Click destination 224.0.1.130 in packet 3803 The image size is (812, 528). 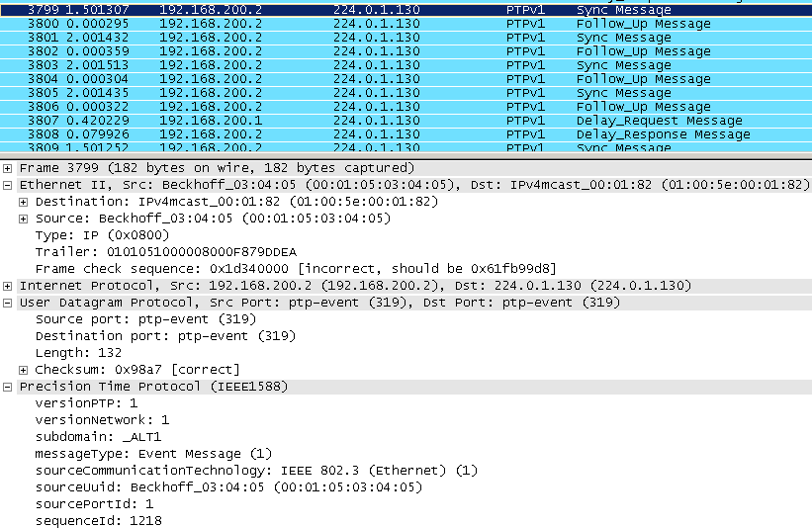[377, 65]
